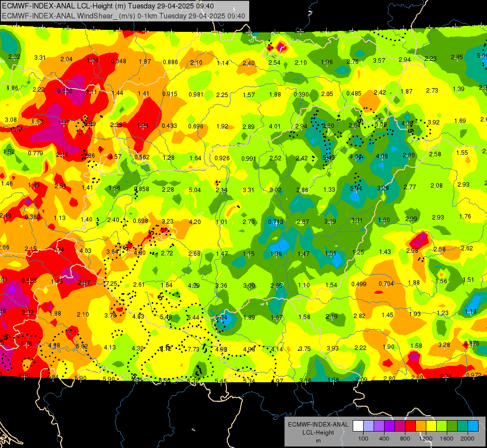
Task: Click the wind shear value 0.926
Action: click(x=222, y=158)
